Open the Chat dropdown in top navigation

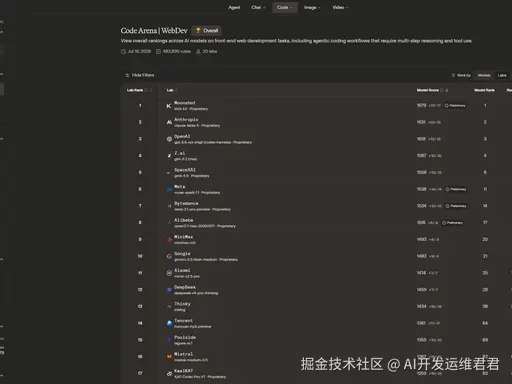point(258,7)
